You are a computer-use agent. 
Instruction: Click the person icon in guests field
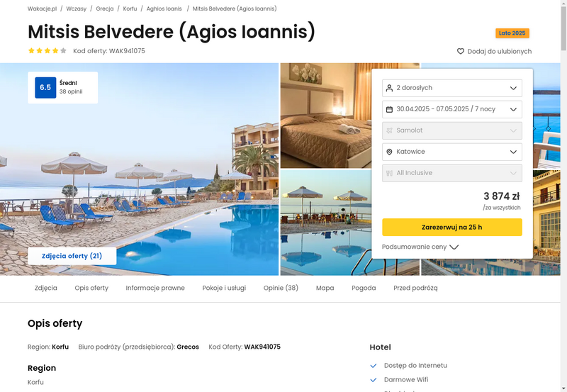(389, 88)
